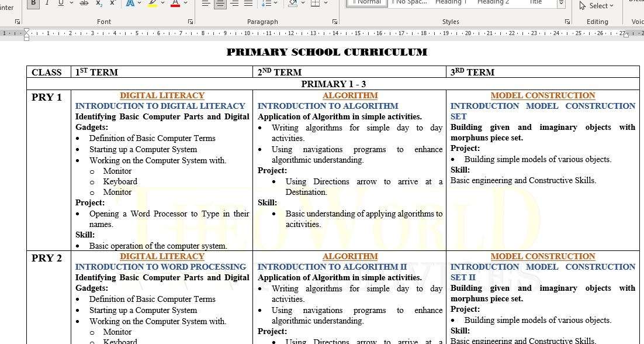Open the Shading color dropdown arrow
The height and width of the screenshot is (344, 644).
click(x=303, y=3)
